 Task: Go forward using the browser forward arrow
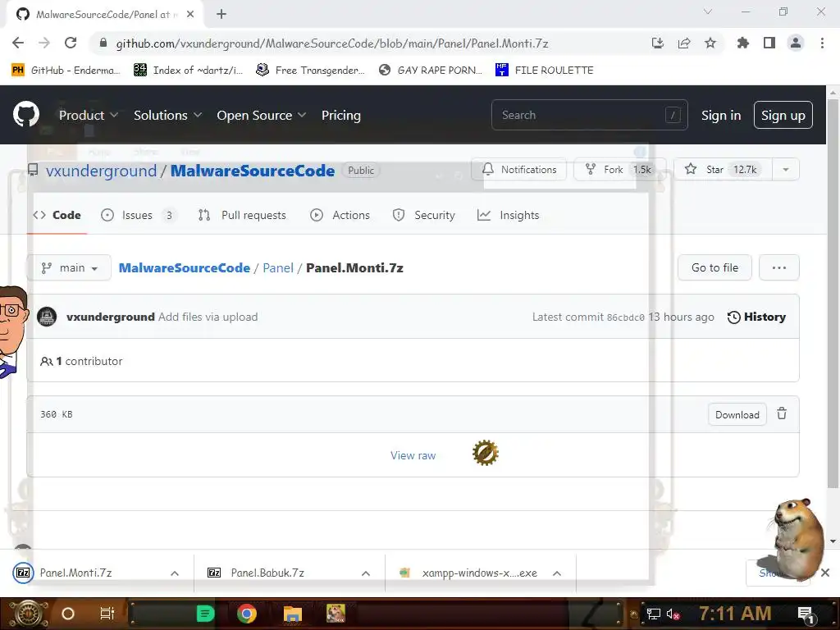pyautogui.click(x=44, y=43)
